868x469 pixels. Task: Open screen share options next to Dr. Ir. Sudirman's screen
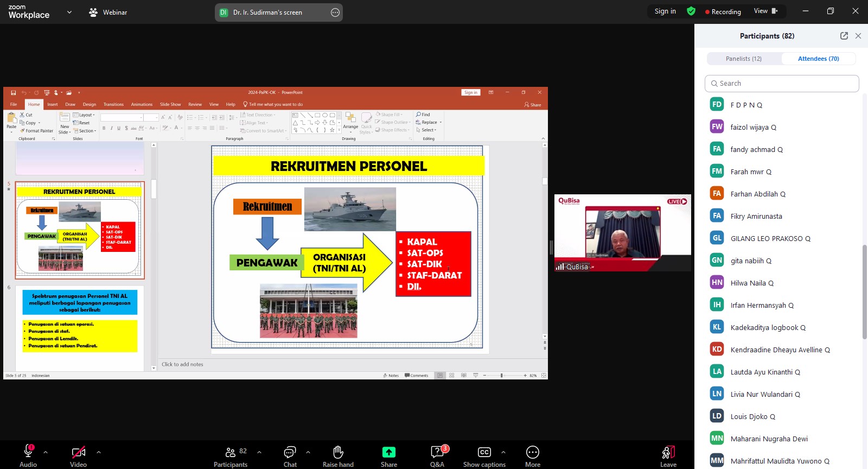(335, 12)
